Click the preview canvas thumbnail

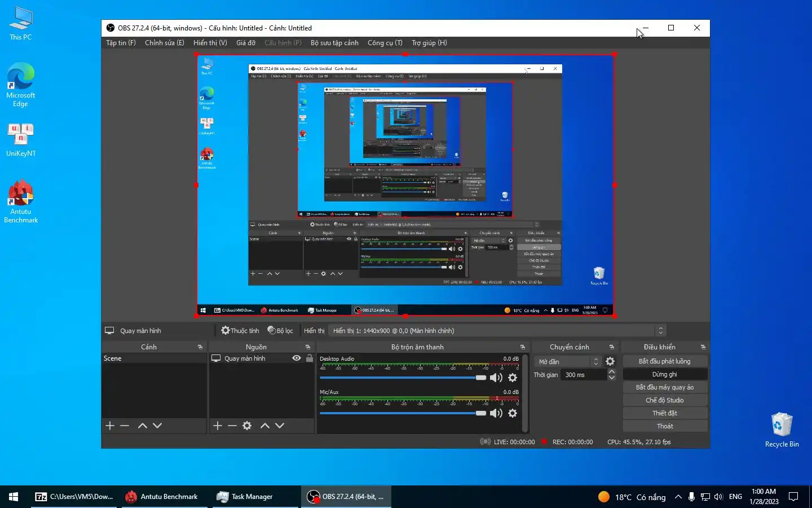click(405, 185)
